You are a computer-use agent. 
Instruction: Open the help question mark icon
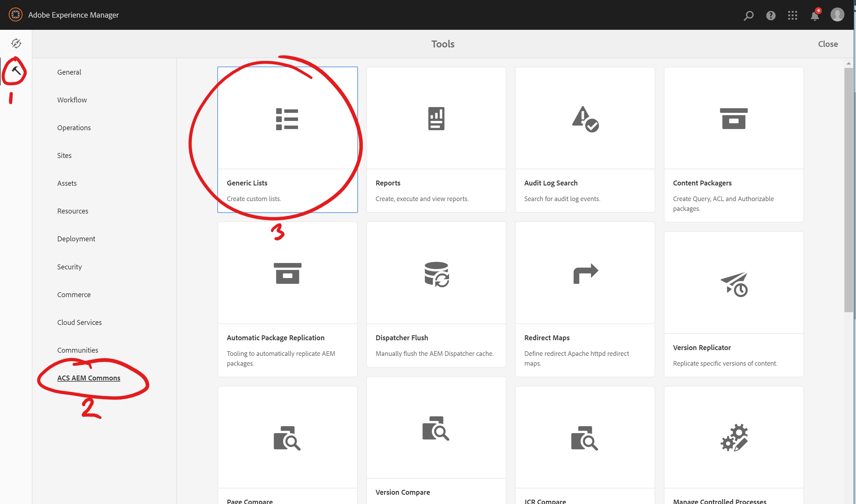pos(771,15)
